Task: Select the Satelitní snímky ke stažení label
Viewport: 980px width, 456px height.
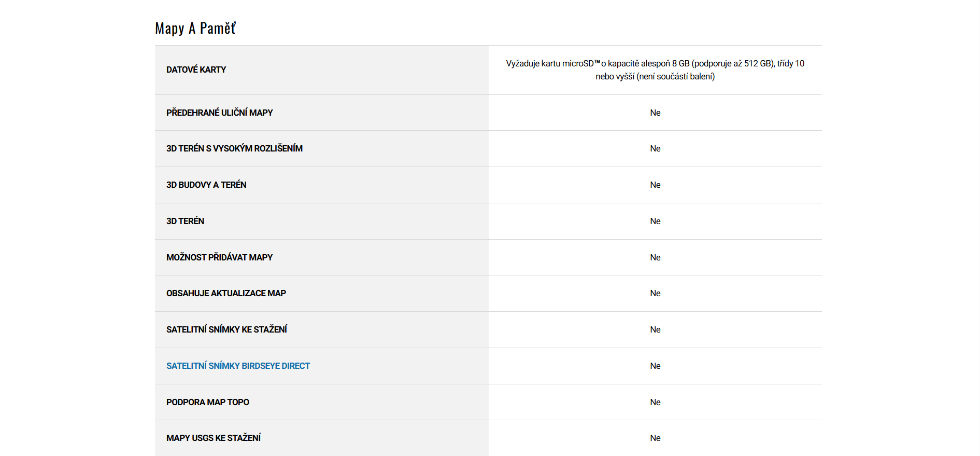Action: tap(226, 329)
